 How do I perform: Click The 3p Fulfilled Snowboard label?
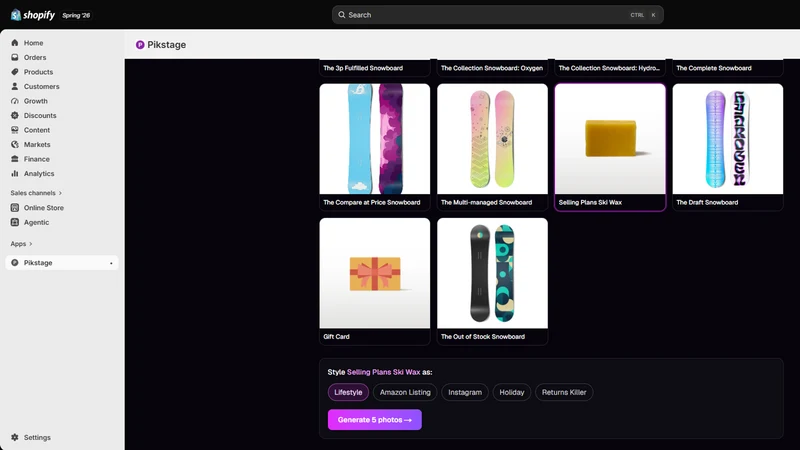pos(363,68)
